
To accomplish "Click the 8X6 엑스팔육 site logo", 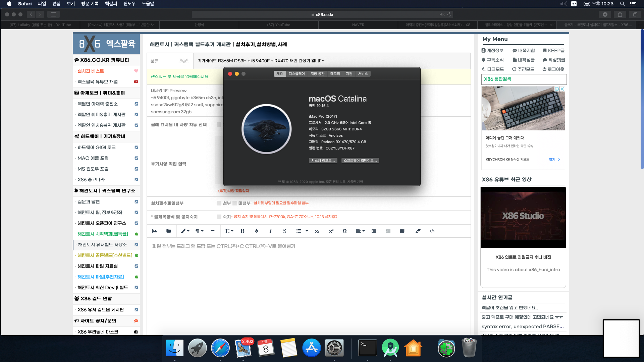I will (x=106, y=44).
